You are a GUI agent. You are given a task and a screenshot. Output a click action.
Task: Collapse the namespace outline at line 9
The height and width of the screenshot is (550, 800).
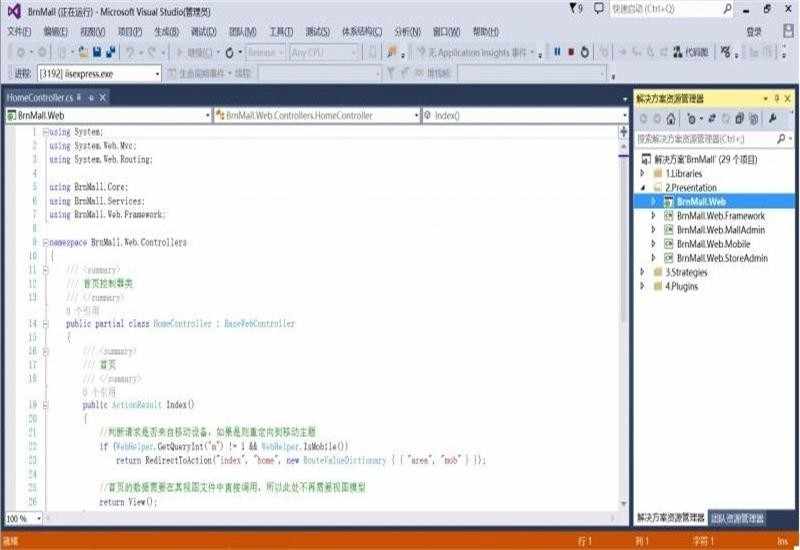point(45,242)
